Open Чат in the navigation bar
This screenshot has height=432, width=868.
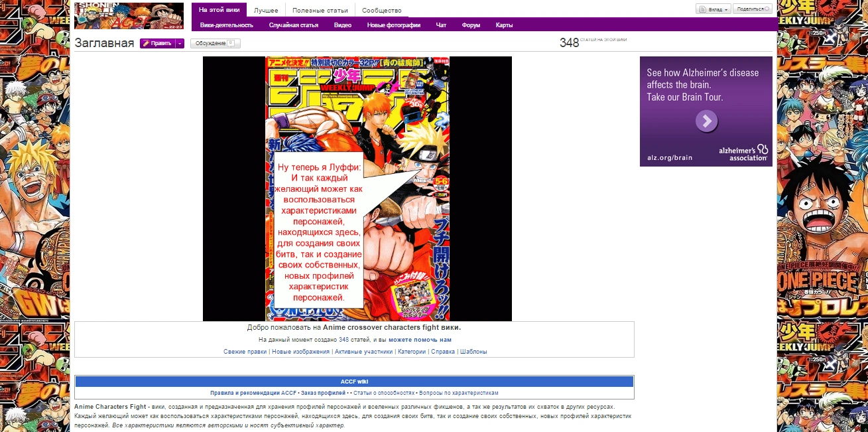[441, 25]
